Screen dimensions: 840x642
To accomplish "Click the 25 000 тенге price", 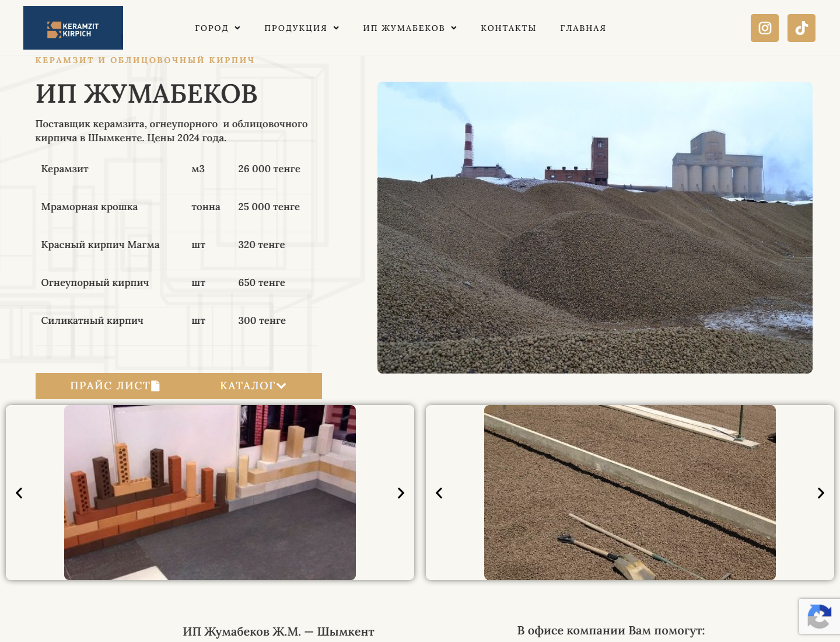I will 269,207.
